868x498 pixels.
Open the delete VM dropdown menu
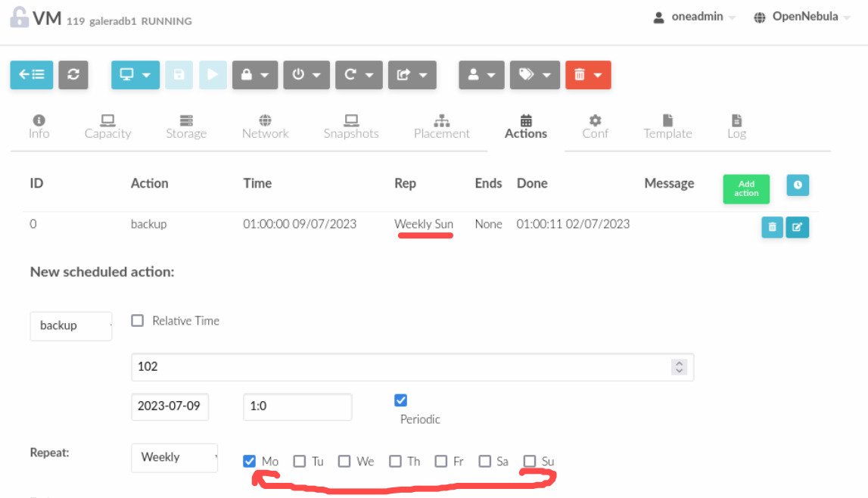(x=588, y=74)
